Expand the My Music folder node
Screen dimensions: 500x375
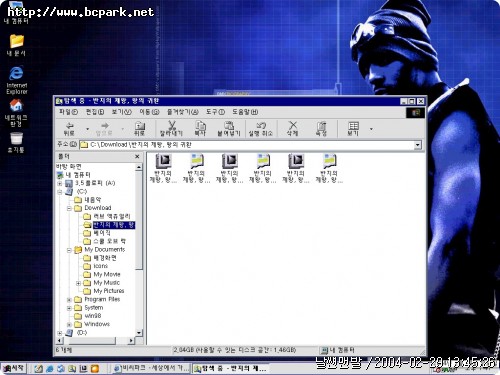(x=78, y=283)
